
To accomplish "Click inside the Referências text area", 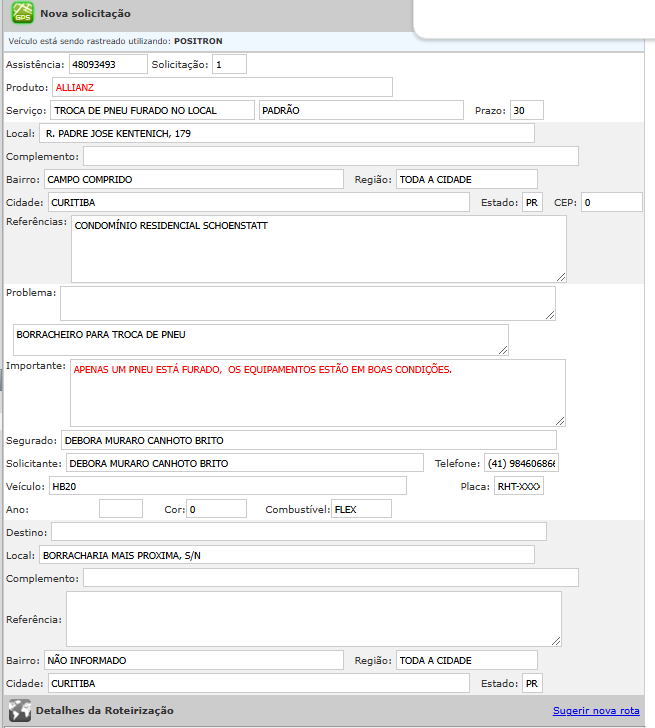I will (x=318, y=249).
